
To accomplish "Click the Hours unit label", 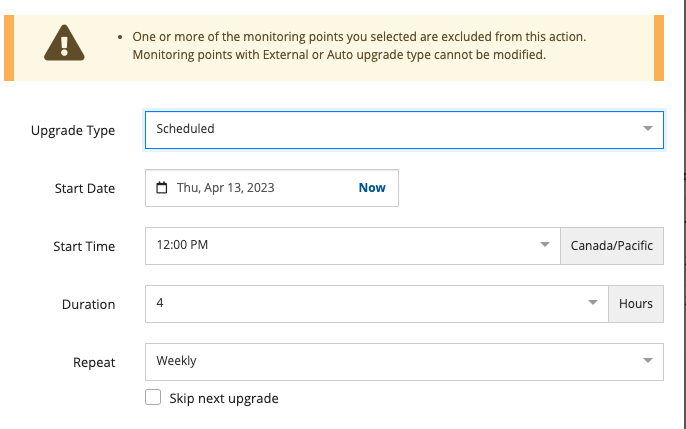I will point(636,303).
